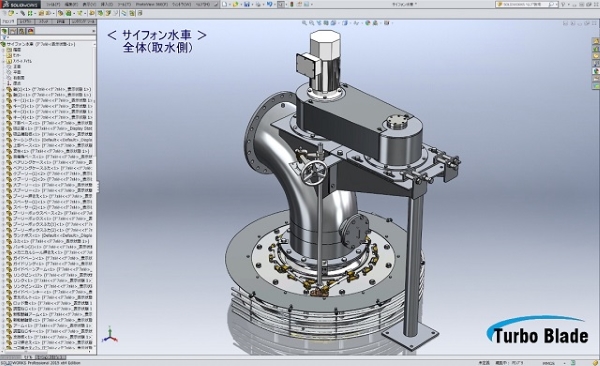Click the Edit Appearance color sphere icon

pos(368,23)
